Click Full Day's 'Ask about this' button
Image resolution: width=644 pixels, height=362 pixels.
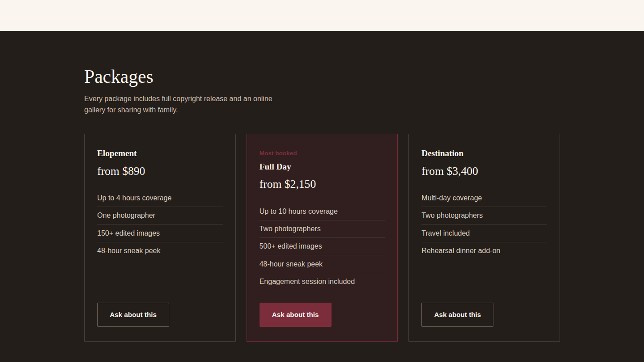(x=295, y=315)
